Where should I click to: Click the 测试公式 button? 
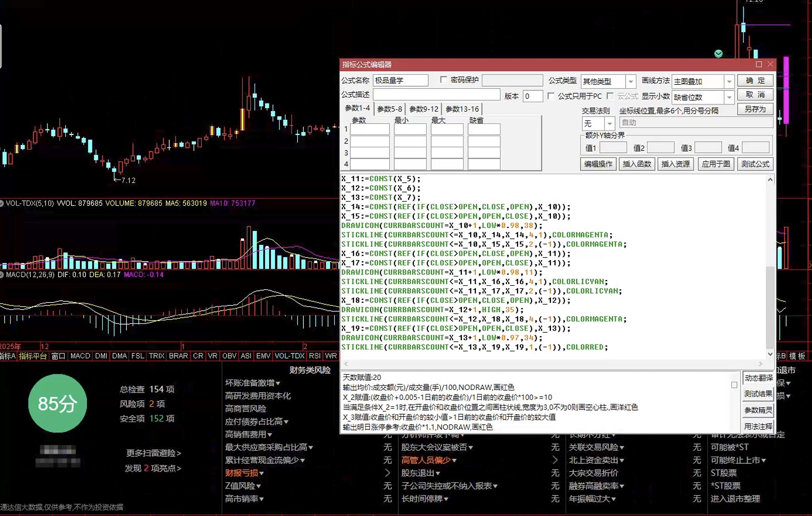tap(755, 164)
